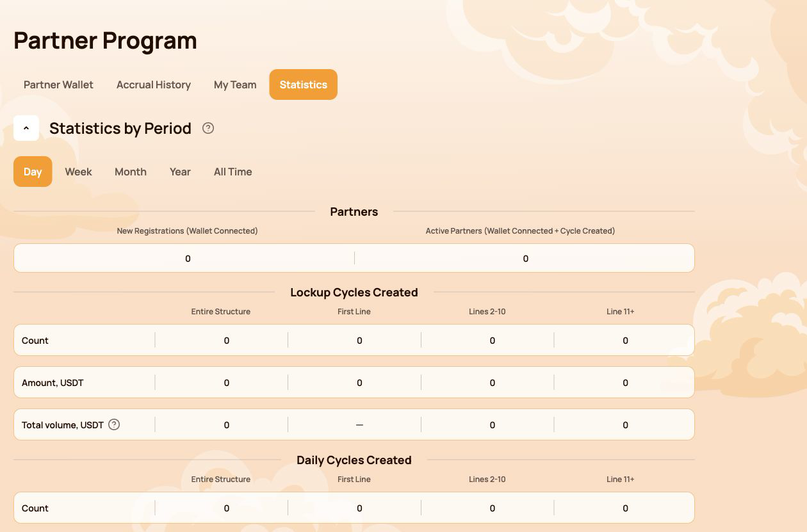Click Active Partners (Wallet Connected + Cycle Created) label

[x=520, y=231]
